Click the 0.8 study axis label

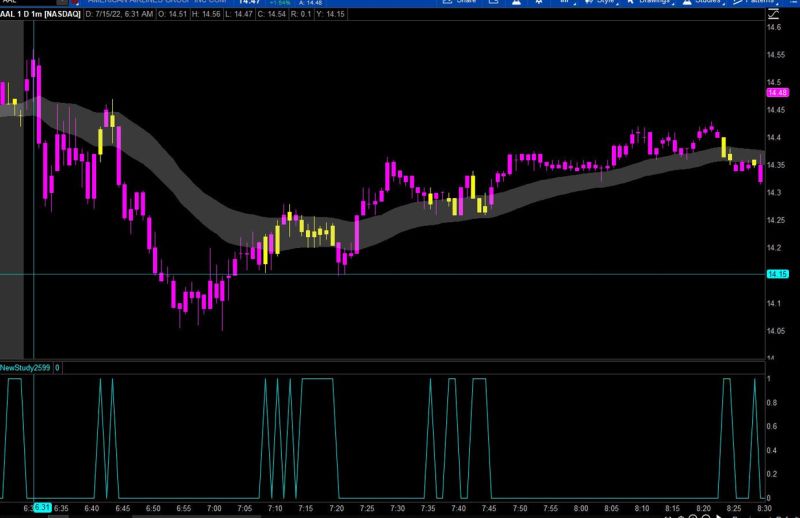tap(771, 403)
